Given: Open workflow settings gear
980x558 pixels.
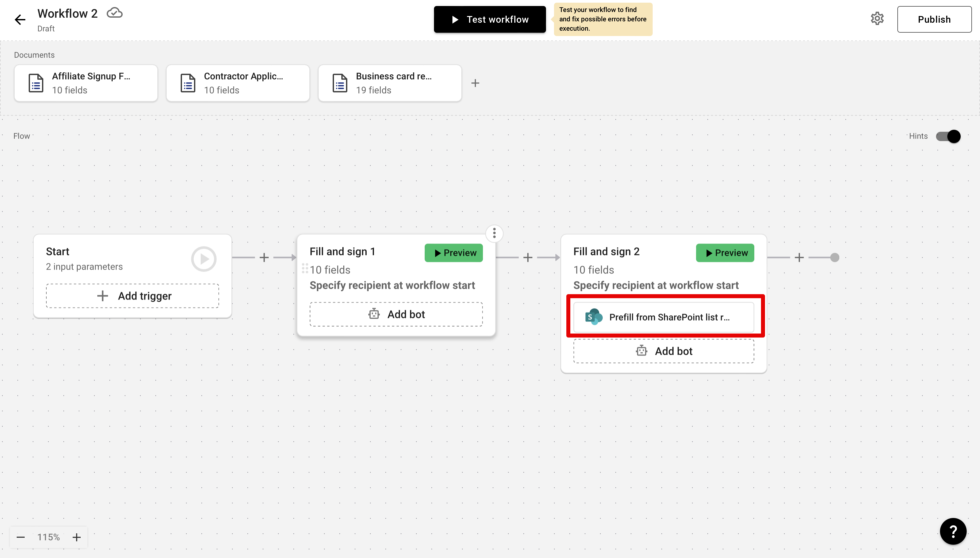Looking at the screenshot, I should (x=877, y=19).
